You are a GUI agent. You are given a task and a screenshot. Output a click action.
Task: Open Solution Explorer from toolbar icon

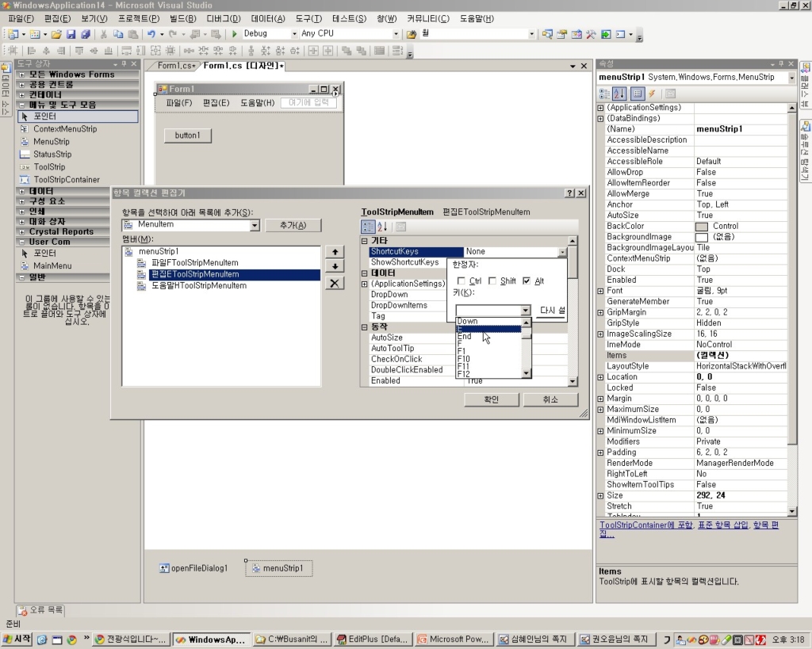pos(547,34)
